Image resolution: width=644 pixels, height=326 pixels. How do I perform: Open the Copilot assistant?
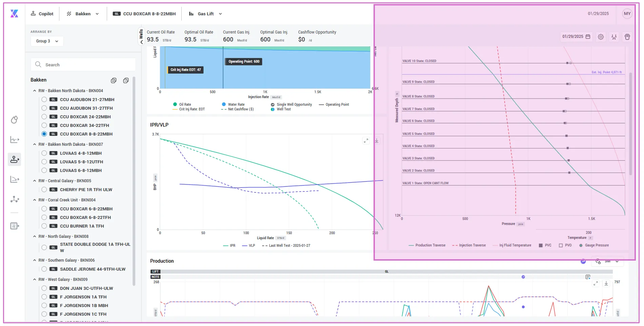(42, 14)
